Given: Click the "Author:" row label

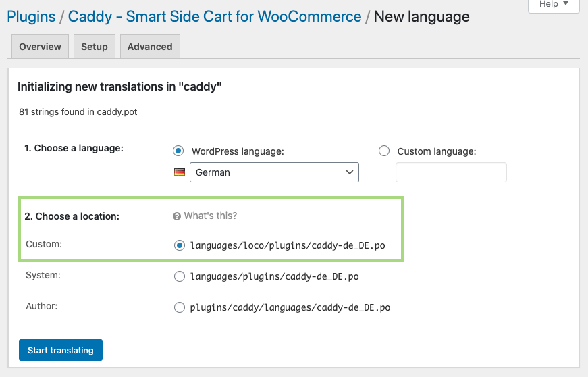Looking at the screenshot, I should coord(42,306).
